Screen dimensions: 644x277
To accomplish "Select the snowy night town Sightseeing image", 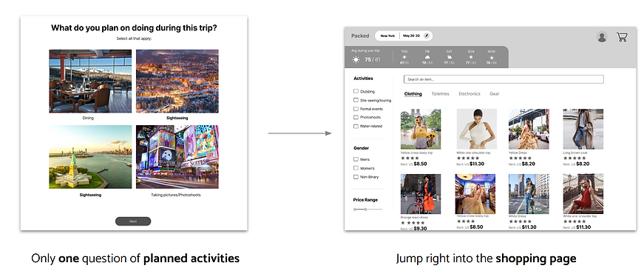I will click(x=177, y=81).
